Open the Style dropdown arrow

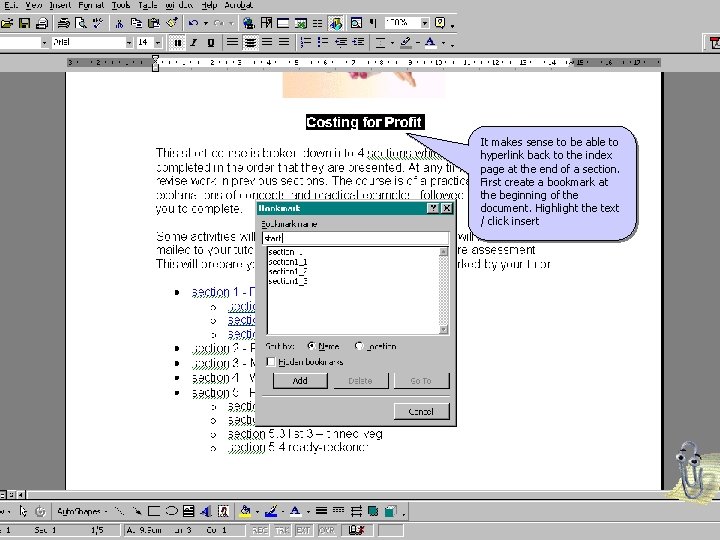(44, 43)
